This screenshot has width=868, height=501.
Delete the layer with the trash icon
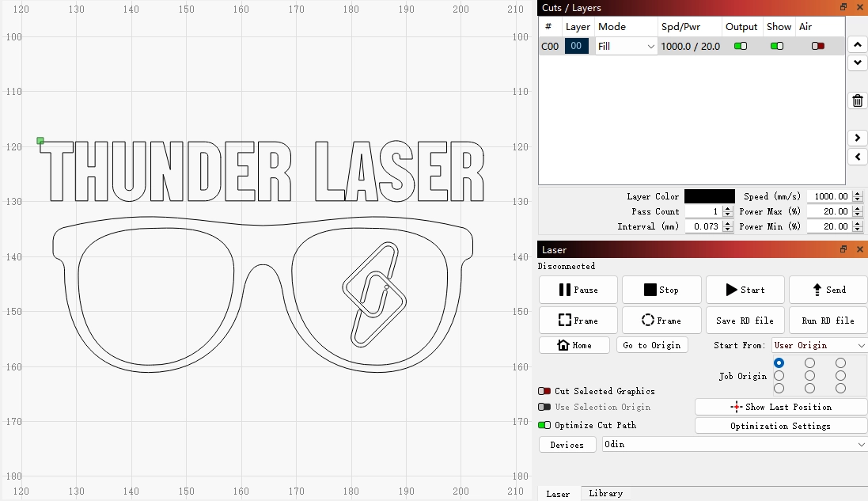[x=858, y=101]
